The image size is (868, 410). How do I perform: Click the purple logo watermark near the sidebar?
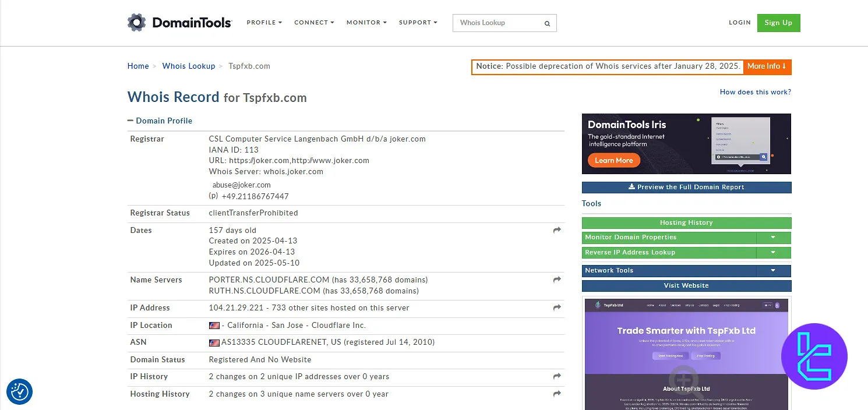814,356
